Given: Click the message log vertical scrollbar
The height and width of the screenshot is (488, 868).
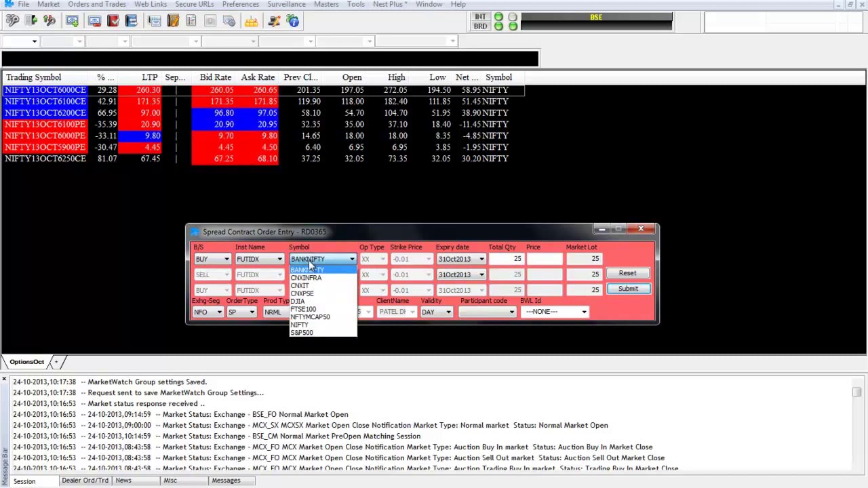Looking at the screenshot, I should click(x=856, y=424).
